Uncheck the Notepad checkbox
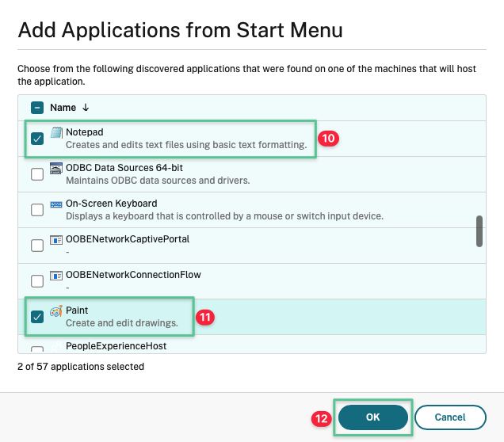504x442 pixels. 37,139
